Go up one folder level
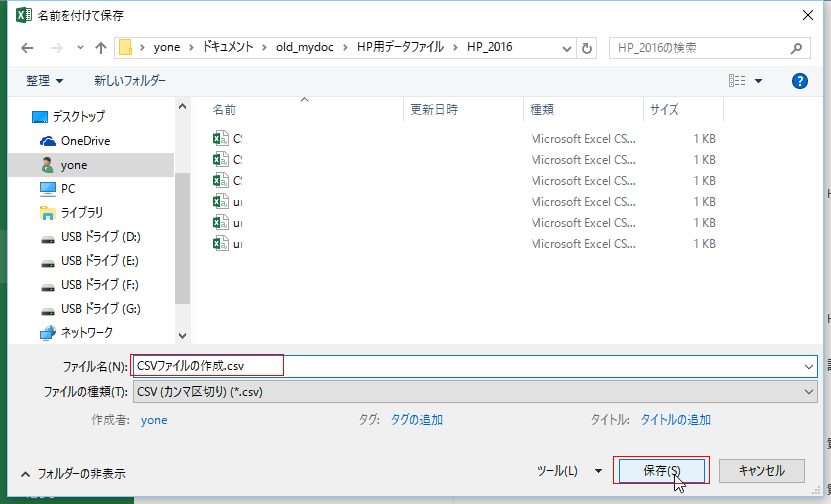The width and height of the screenshot is (831, 504). (101, 48)
